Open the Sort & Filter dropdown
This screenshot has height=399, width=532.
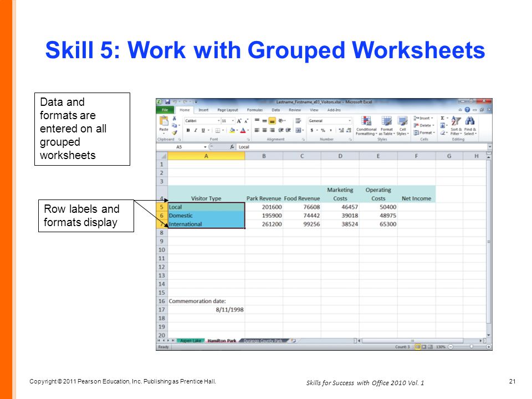tap(456, 126)
